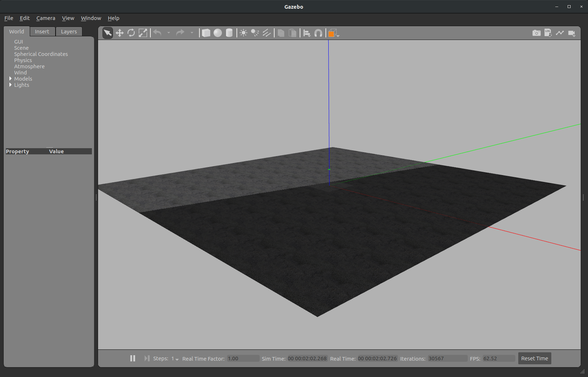Select GUI in the world tree
The image size is (588, 377).
(19, 42)
